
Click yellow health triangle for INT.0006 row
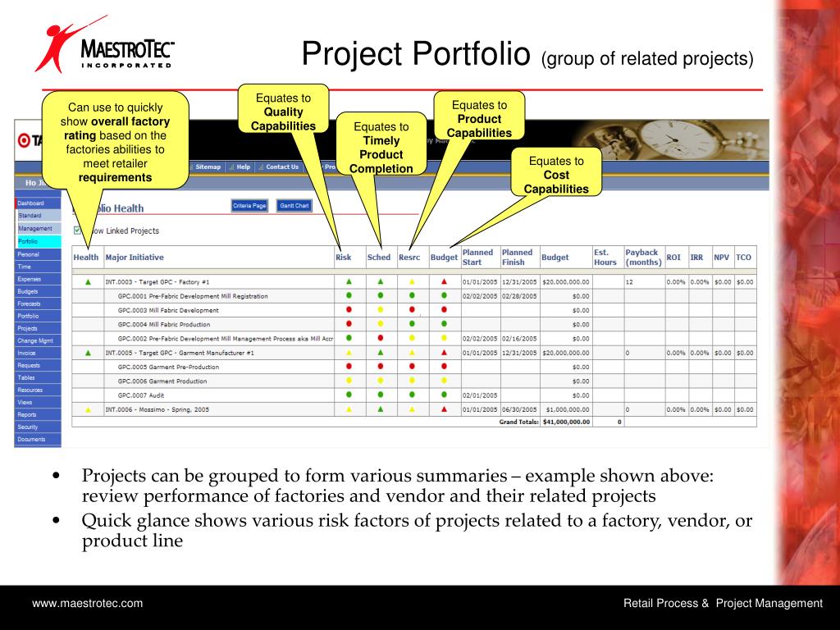(89, 410)
